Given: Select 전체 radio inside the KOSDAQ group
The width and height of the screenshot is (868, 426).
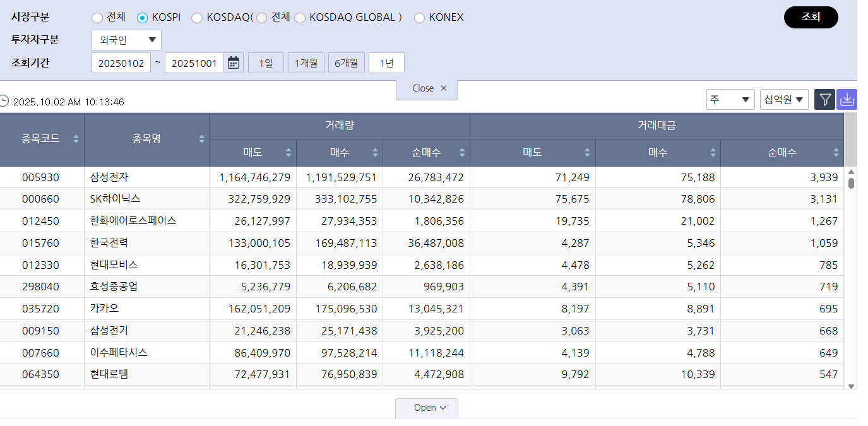Looking at the screenshot, I should [x=261, y=18].
